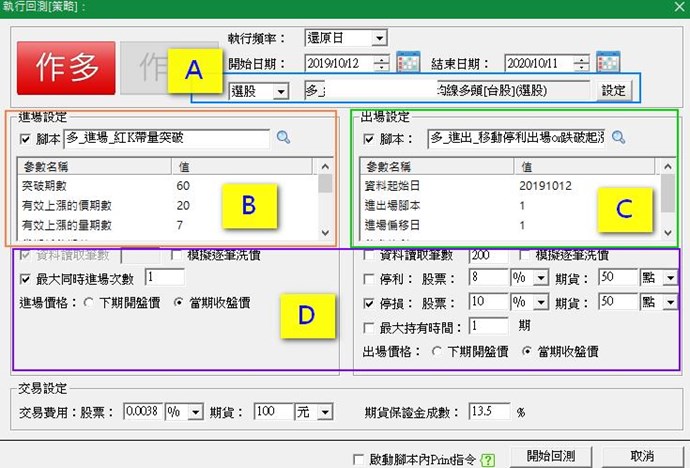Click 開始回測 to start backtest
690x468 pixels.
pos(552,456)
